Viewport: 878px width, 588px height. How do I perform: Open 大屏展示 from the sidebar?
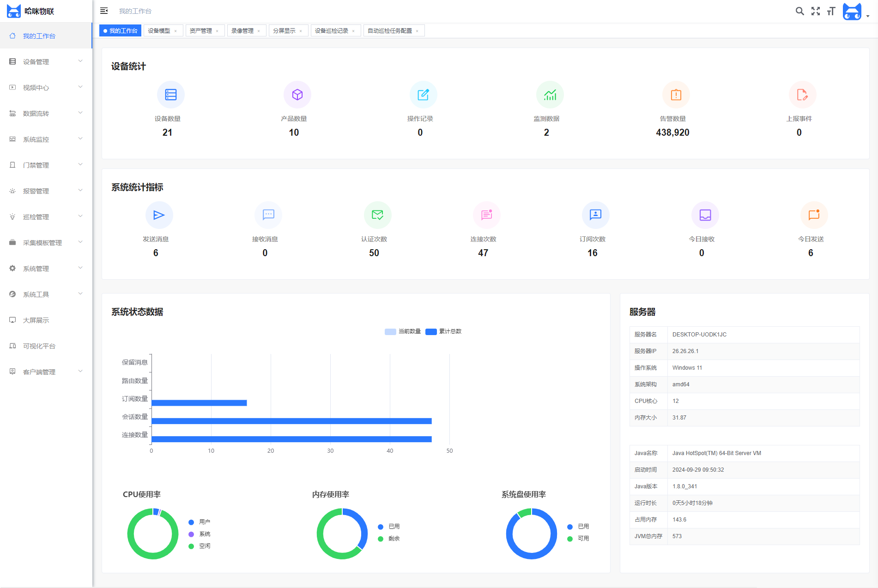point(36,320)
